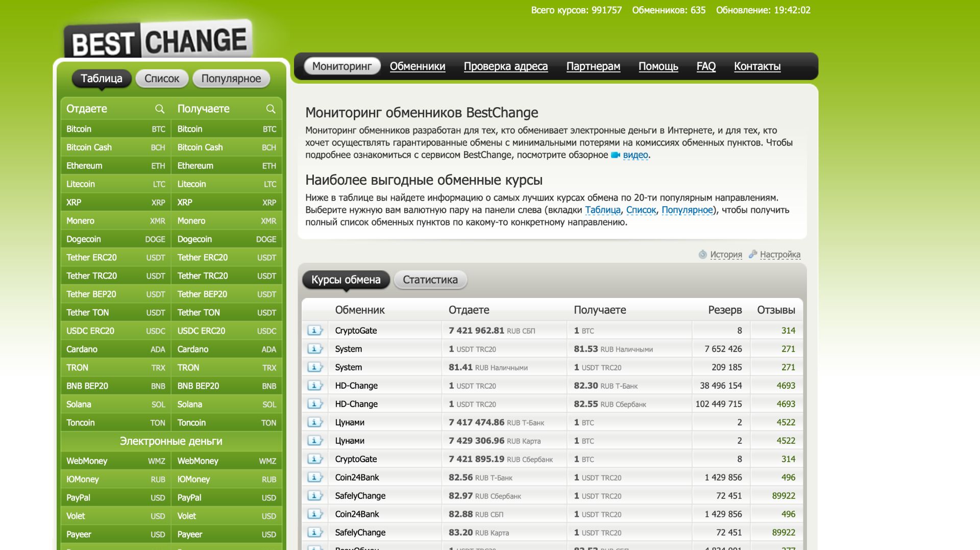Screen dimensions: 980x550
Task: Open info icon for HD-Change RUB Сбербанк row
Action: 315,404
